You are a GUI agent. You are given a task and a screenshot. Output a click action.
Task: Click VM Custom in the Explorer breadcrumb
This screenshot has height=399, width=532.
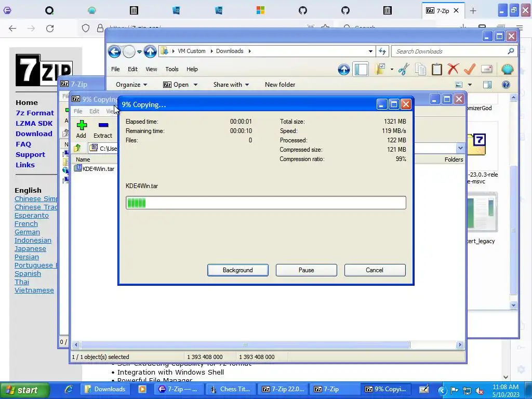191,51
